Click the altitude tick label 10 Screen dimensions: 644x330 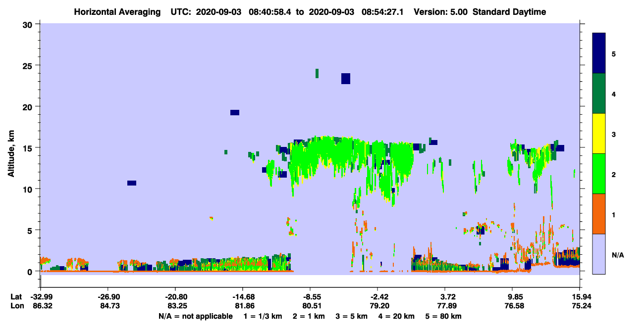29,189
